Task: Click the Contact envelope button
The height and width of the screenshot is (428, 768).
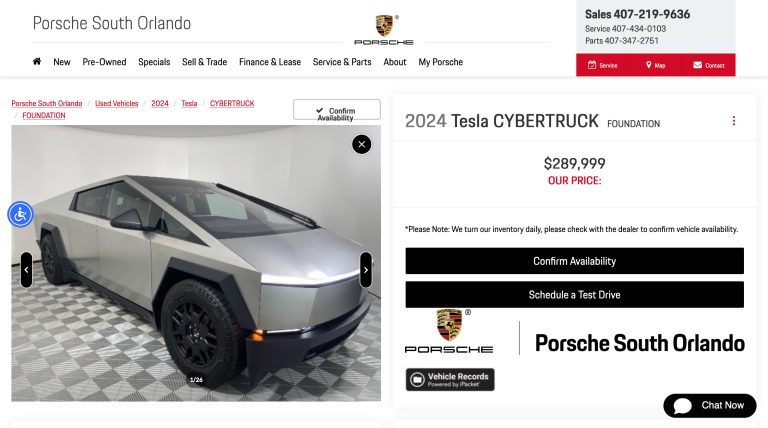Action: (x=709, y=65)
